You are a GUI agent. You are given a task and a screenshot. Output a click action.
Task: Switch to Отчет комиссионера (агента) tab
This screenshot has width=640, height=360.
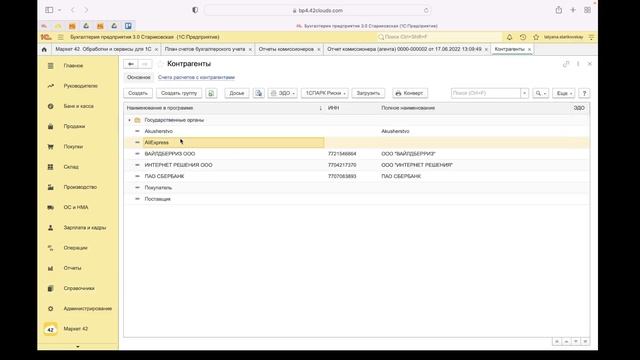point(404,49)
